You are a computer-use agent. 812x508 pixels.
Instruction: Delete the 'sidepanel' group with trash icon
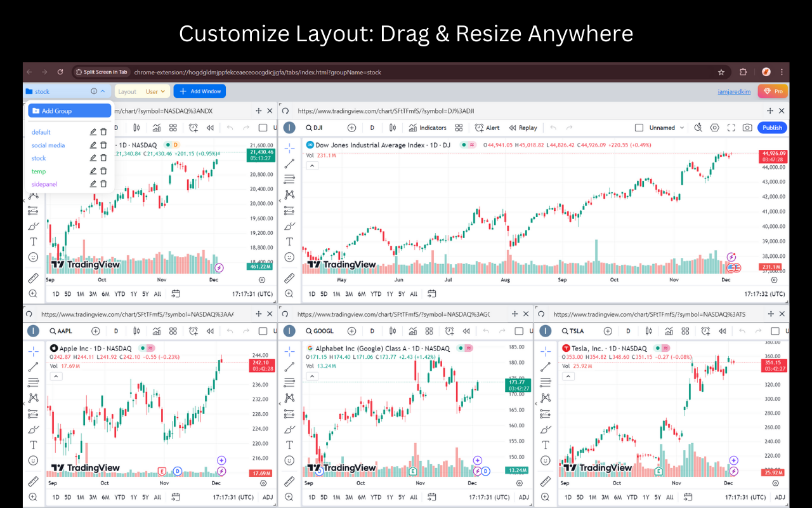[103, 184]
